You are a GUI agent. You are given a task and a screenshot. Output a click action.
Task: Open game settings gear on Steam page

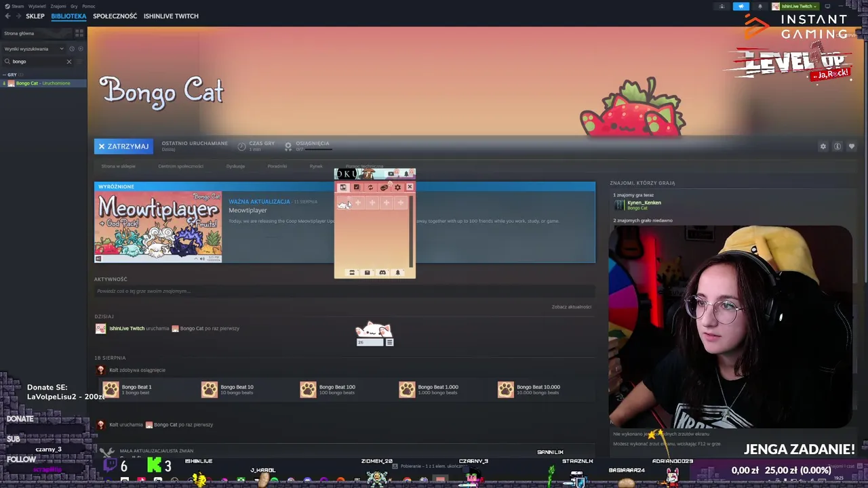[823, 146]
